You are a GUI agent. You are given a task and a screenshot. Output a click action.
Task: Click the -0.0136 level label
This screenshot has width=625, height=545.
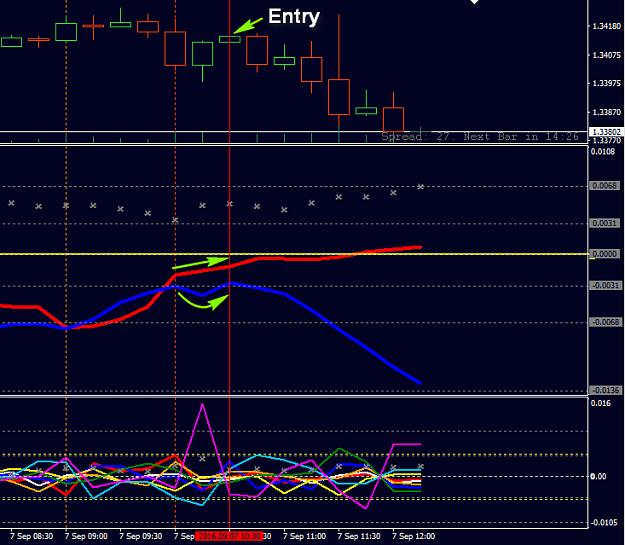[x=605, y=390]
